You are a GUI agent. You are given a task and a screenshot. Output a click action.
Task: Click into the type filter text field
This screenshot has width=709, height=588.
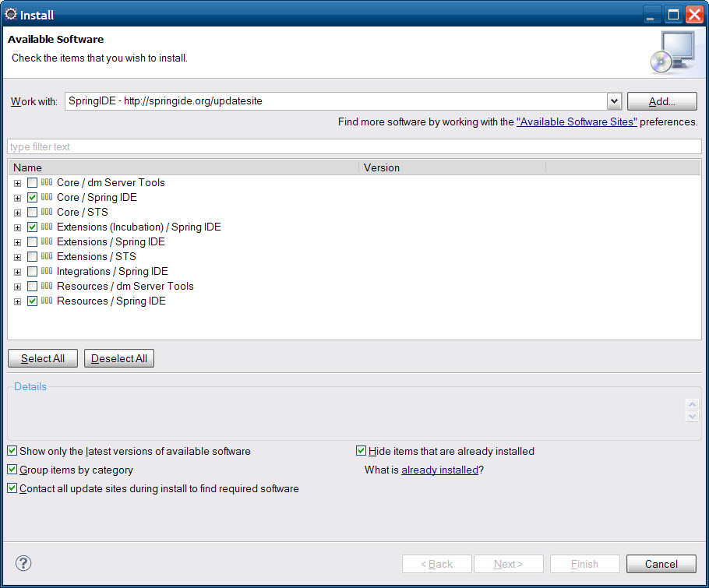point(354,147)
